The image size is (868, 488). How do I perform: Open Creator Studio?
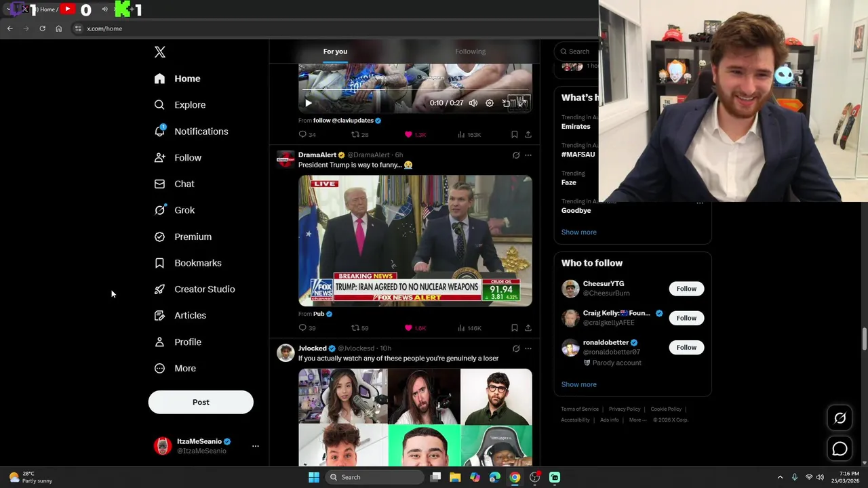[195, 289]
